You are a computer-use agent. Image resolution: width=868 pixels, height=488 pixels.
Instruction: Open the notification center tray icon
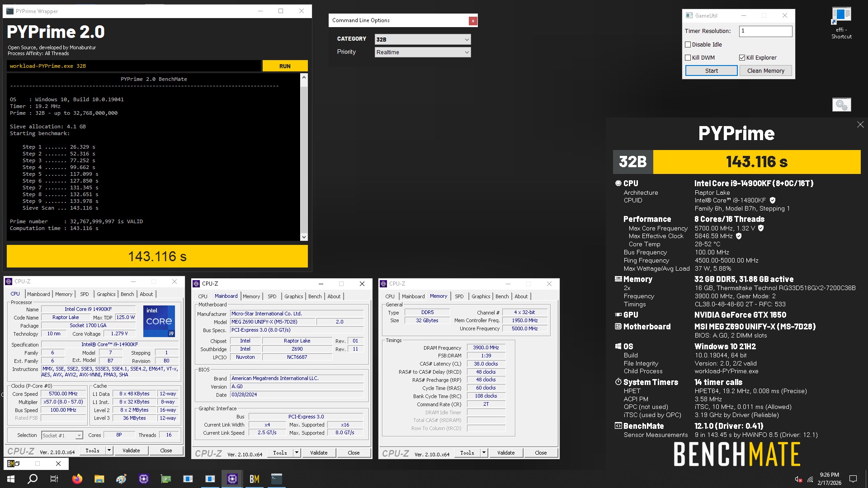pos(853,479)
